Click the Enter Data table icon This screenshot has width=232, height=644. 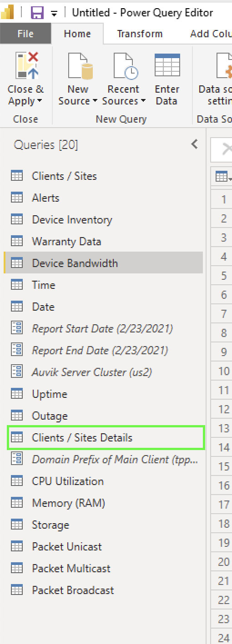[x=167, y=64]
